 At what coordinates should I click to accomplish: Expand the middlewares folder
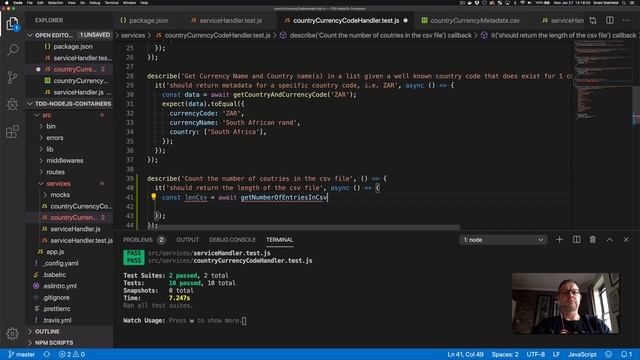[x=41, y=161]
